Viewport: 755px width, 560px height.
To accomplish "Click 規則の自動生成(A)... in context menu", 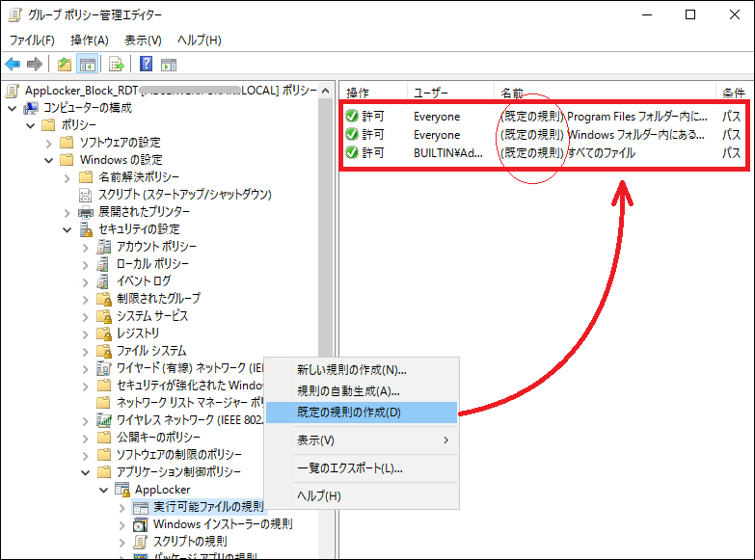I will [x=348, y=391].
